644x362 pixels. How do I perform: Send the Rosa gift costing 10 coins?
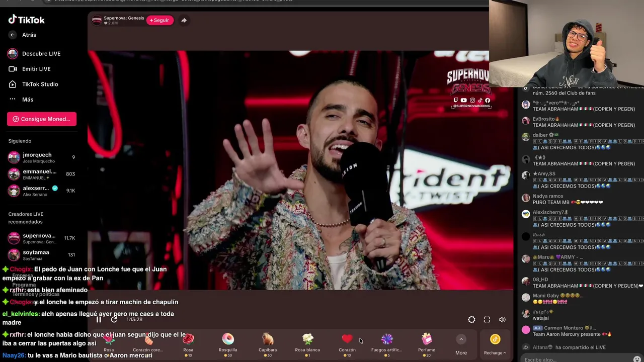(188, 345)
